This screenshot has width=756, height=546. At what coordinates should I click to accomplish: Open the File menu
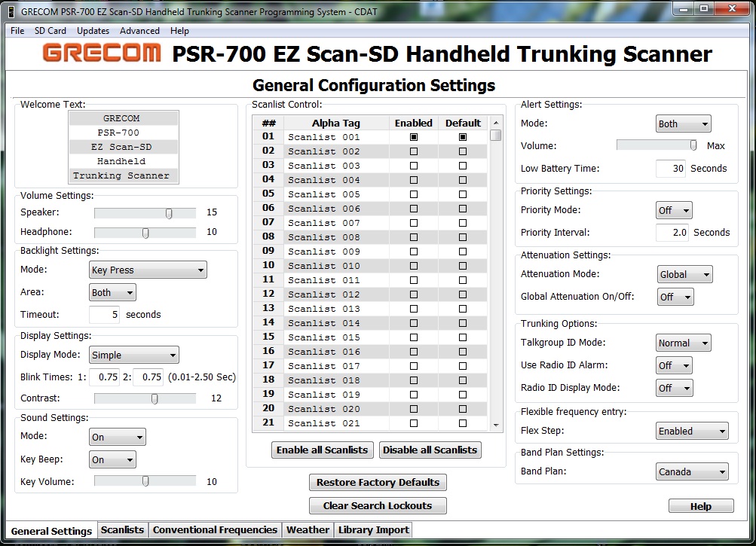[17, 31]
